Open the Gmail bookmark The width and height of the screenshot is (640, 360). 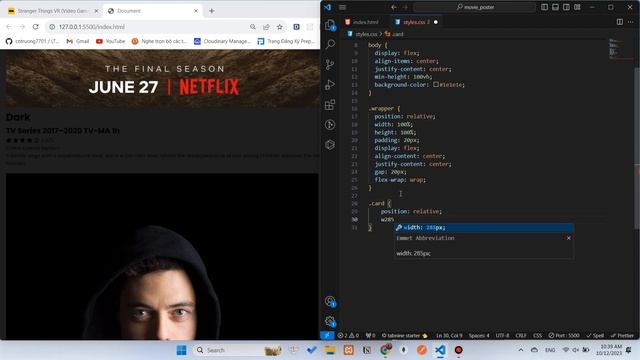click(x=78, y=41)
